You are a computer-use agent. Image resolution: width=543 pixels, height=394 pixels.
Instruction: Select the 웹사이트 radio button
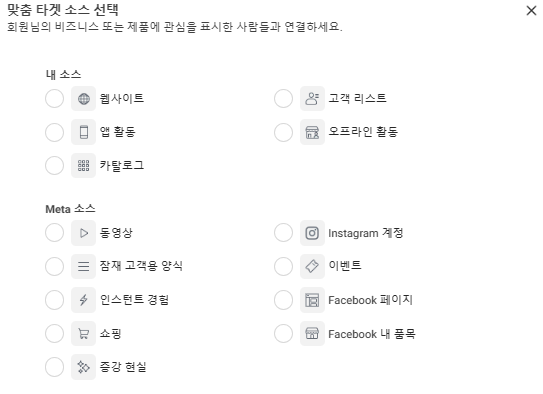54,99
